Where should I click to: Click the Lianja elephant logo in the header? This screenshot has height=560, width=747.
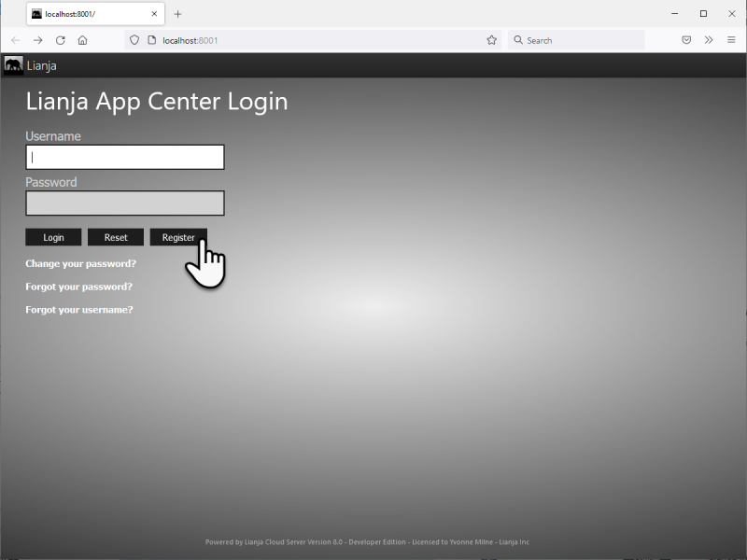(13, 65)
